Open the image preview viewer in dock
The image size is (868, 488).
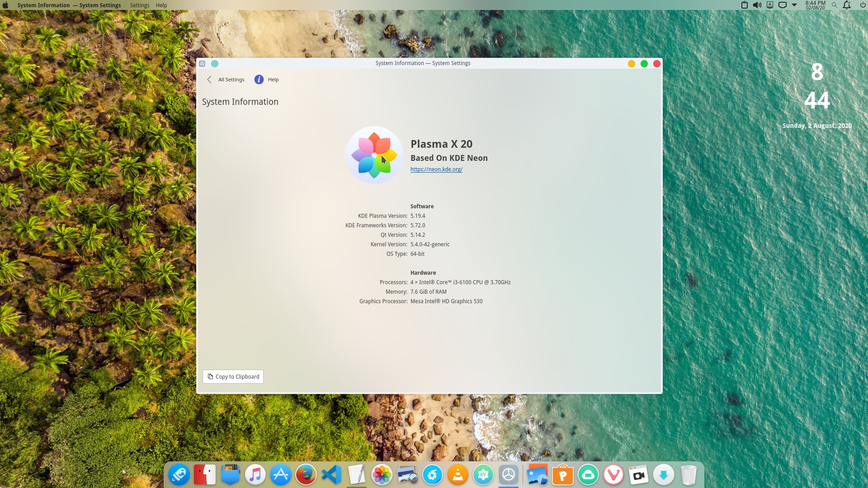coord(407,475)
